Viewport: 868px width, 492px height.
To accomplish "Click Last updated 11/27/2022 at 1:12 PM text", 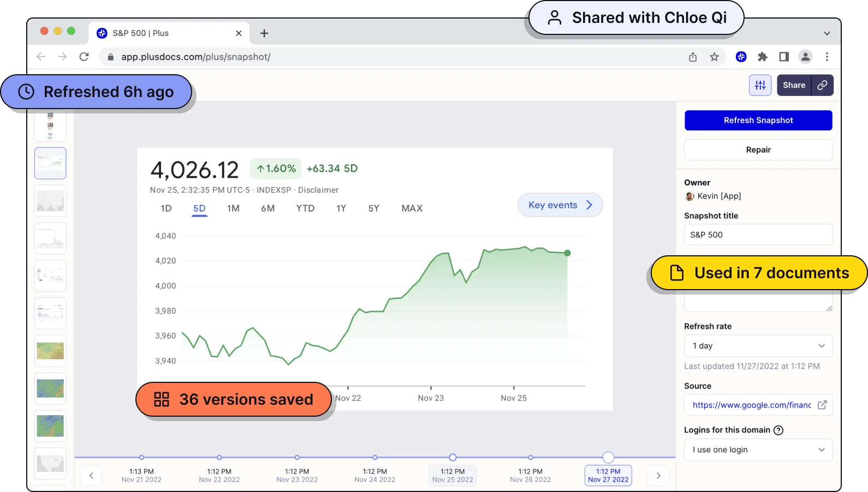I will [x=752, y=367].
